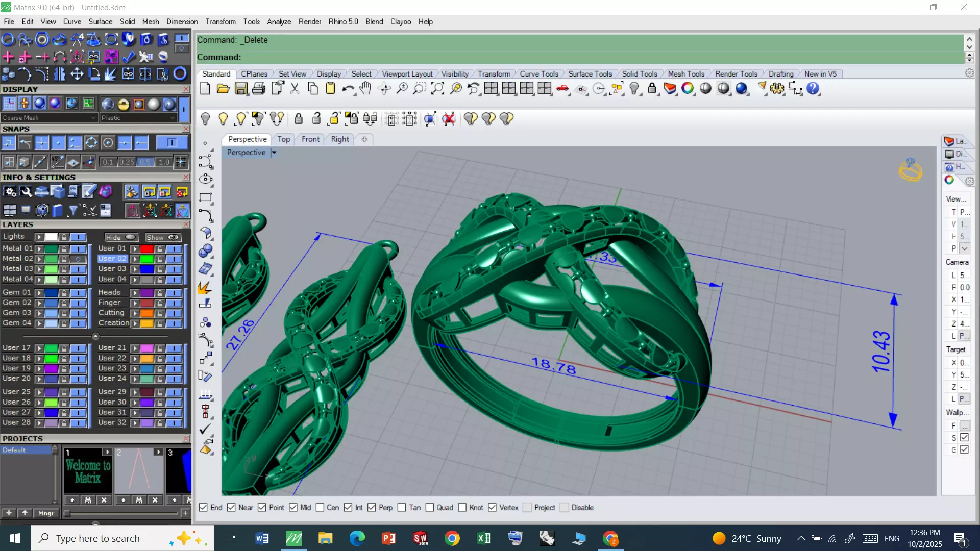This screenshot has height=551, width=980.
Task: Switch to the Top viewport tab
Action: 284,139
